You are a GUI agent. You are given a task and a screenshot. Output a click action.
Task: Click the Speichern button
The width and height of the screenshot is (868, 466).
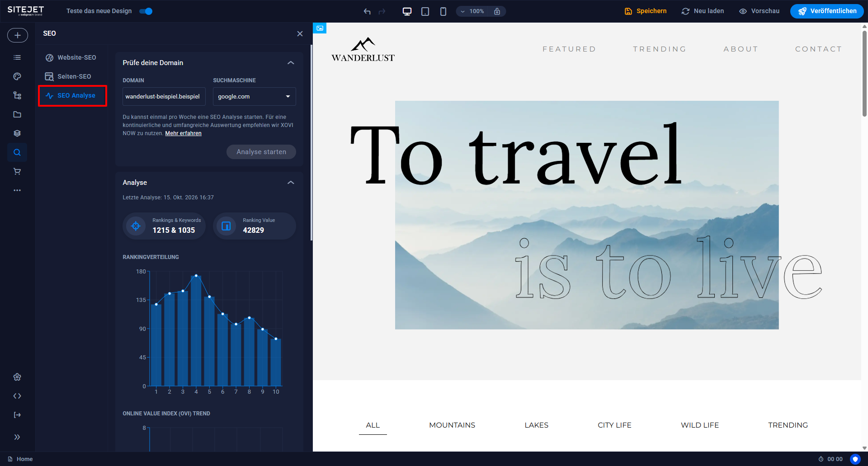coord(646,11)
